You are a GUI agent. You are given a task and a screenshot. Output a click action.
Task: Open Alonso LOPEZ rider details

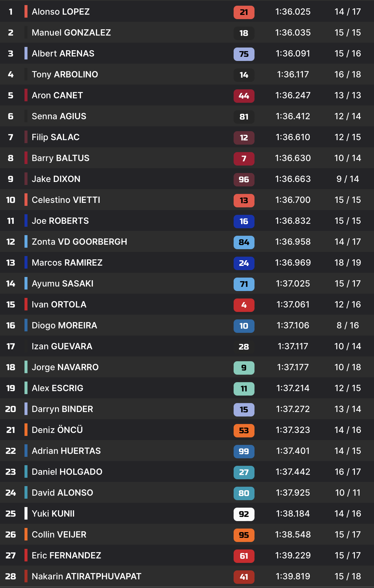pos(61,12)
